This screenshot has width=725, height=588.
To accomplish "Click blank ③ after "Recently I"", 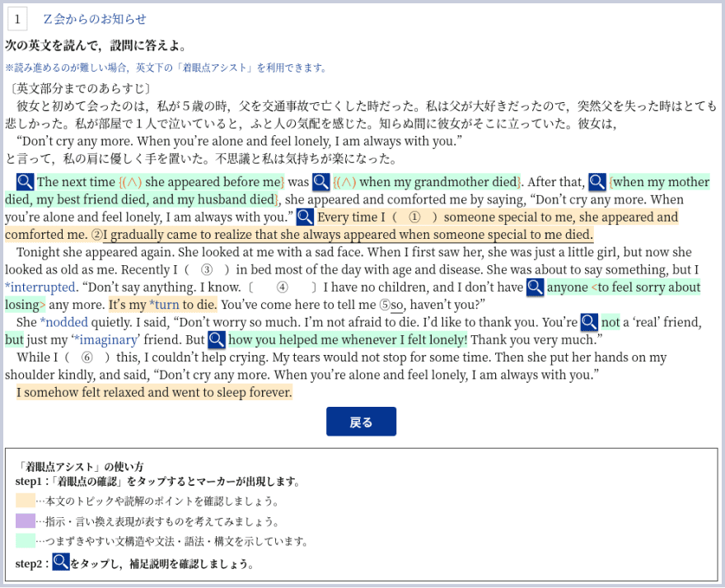I will (x=207, y=269).
